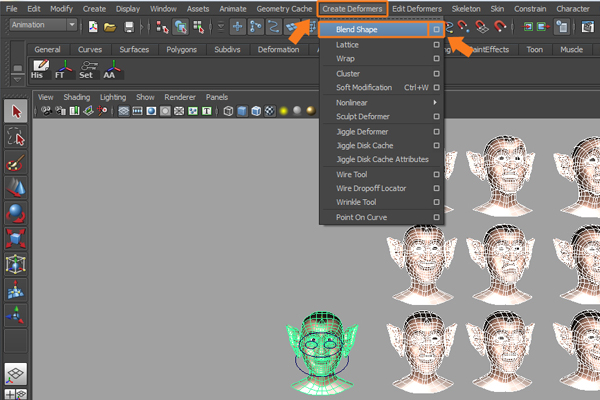Image resolution: width=600 pixels, height=400 pixels.
Task: Activate the Show Manipulator tool
Action: click(16, 315)
